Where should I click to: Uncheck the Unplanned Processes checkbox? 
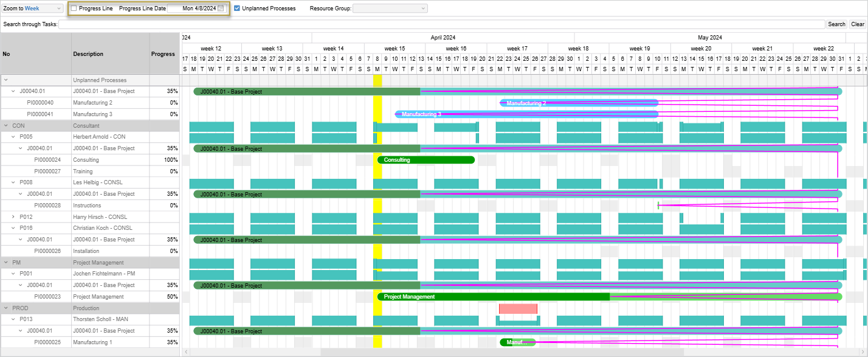(x=237, y=9)
